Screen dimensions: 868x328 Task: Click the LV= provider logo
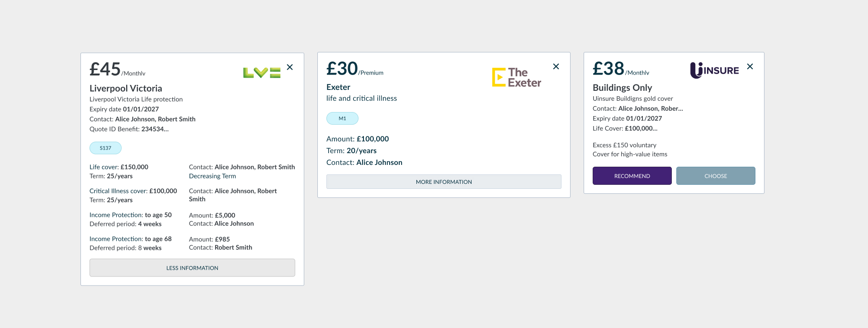coord(262,72)
